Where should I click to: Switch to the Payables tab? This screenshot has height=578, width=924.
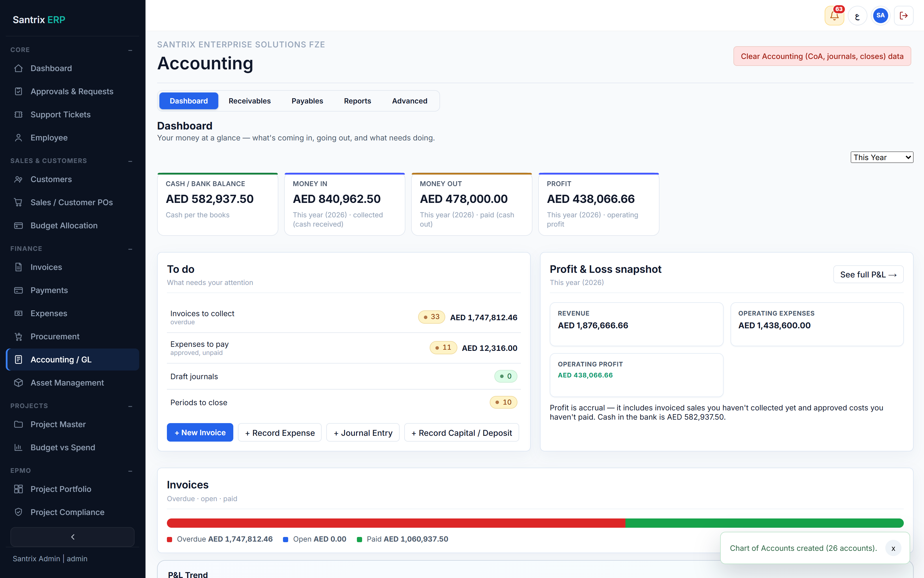click(x=307, y=101)
